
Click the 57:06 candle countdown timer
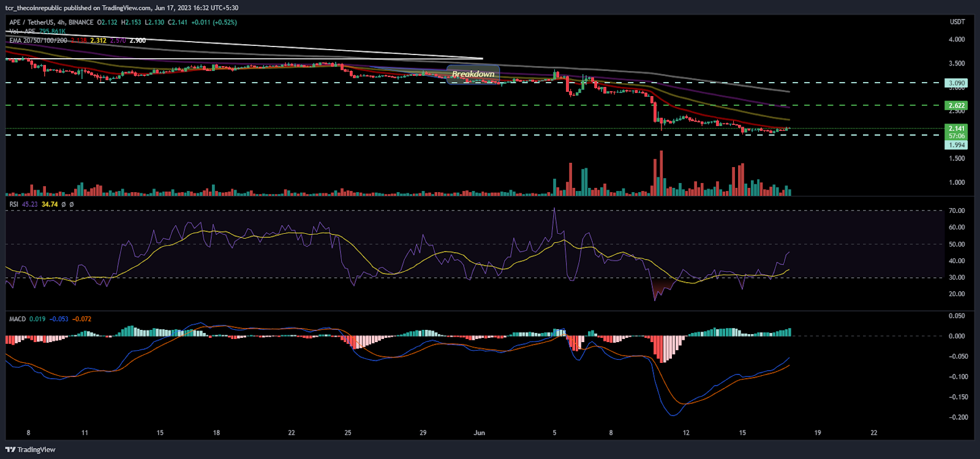957,136
